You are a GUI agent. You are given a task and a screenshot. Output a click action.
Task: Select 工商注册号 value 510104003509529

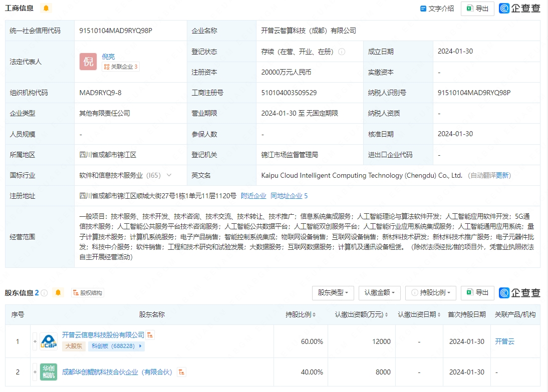pos(289,93)
